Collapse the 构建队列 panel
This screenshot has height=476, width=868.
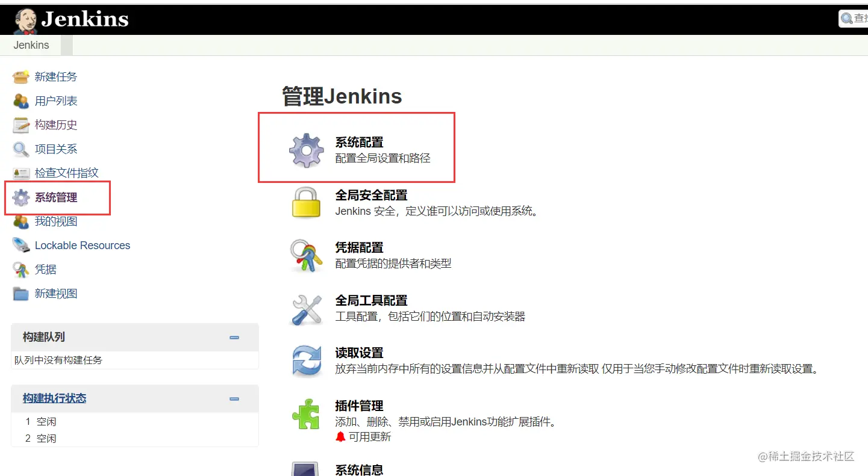pos(234,338)
